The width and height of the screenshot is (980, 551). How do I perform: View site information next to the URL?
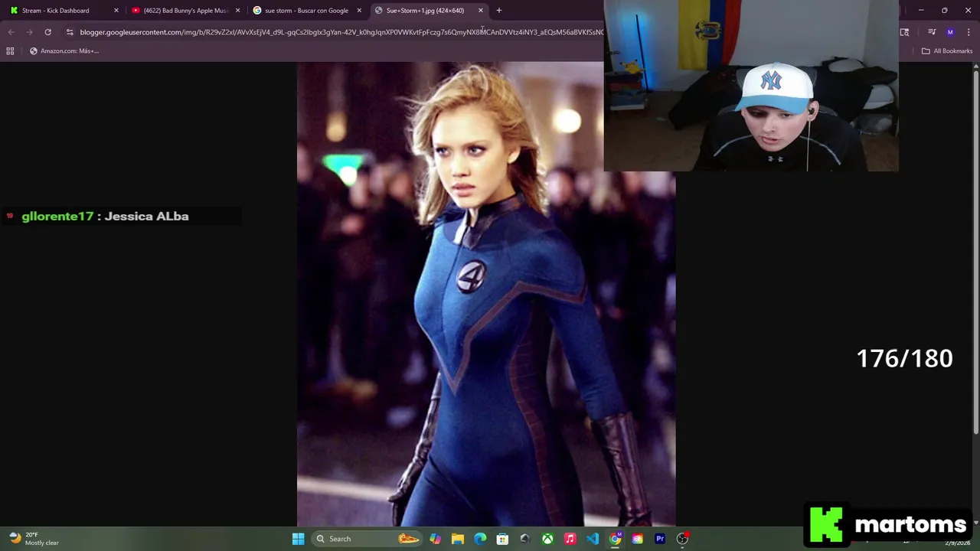(70, 32)
